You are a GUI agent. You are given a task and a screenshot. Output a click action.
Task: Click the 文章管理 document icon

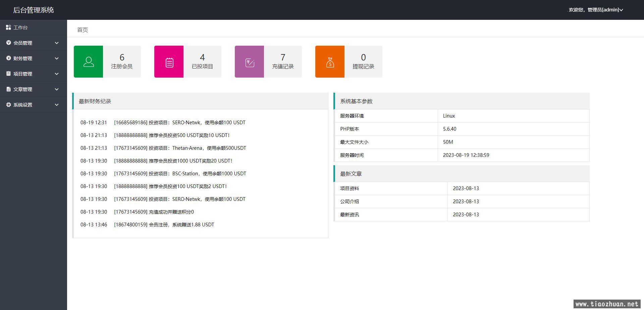point(8,89)
